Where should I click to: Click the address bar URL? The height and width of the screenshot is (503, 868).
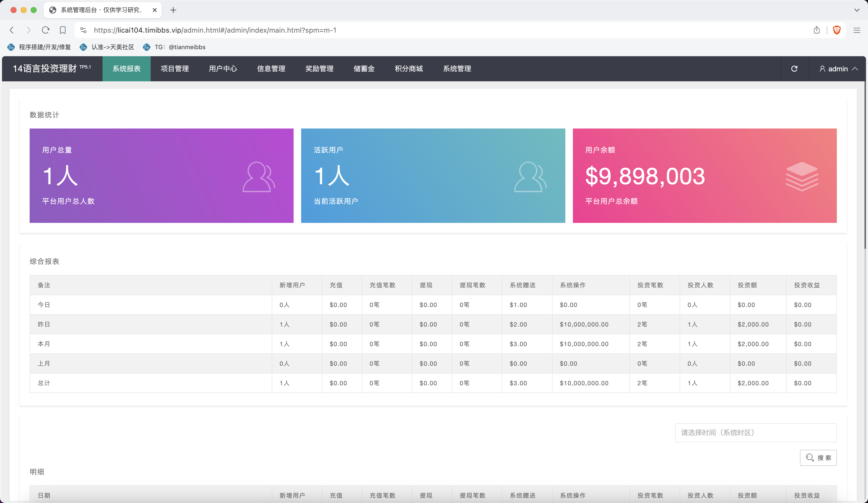tap(215, 30)
